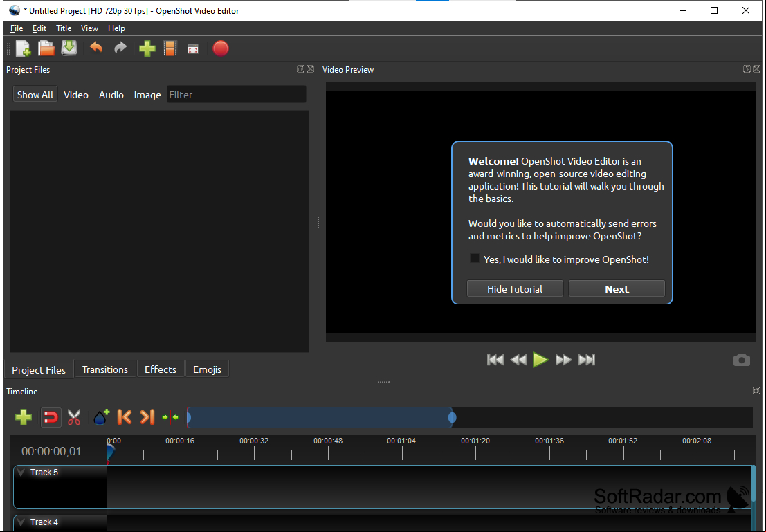Screen dimensions: 766x532
Task: Select the Project Files bottom tab
Action: (x=39, y=370)
